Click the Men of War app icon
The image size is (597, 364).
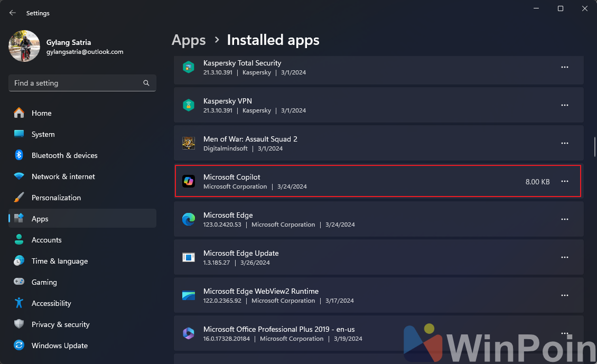189,143
